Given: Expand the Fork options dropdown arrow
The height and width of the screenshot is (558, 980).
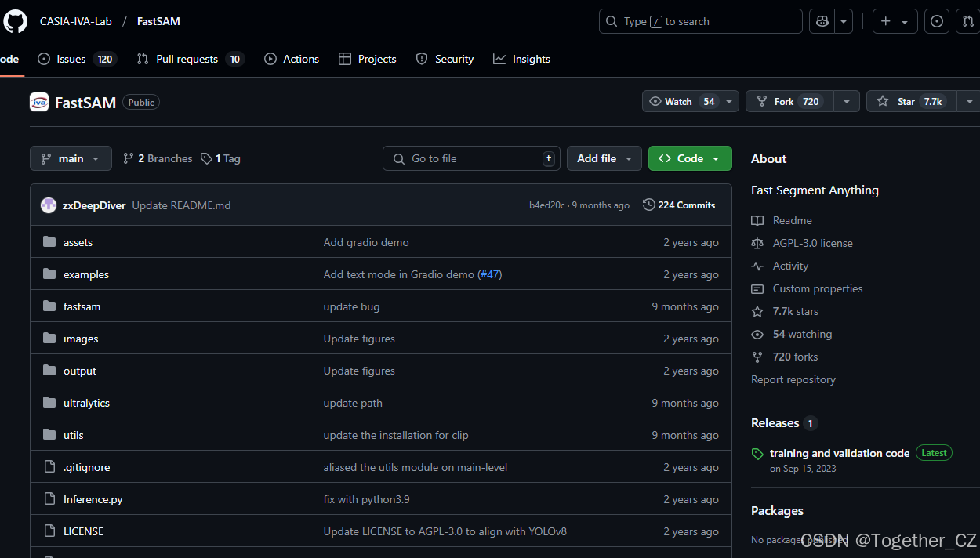Looking at the screenshot, I should [x=846, y=102].
